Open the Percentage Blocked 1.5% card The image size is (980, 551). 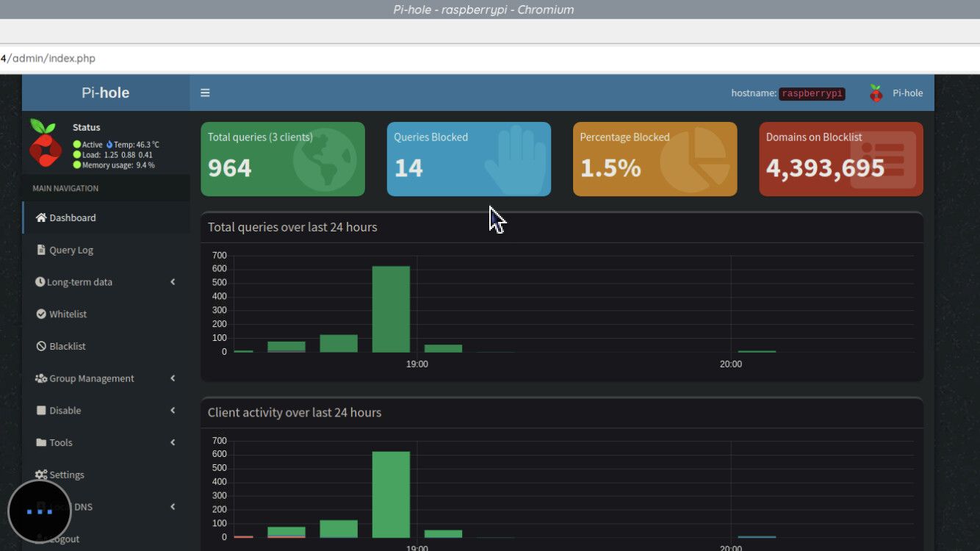coord(655,159)
